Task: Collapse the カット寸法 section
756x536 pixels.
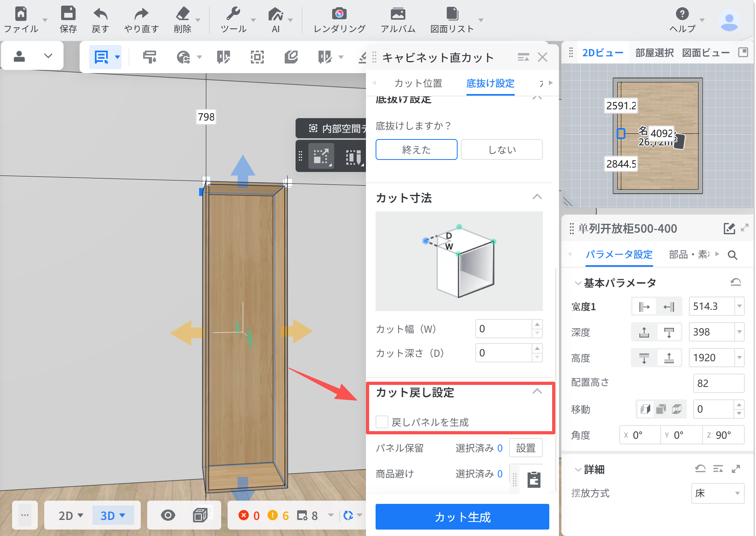Action: (537, 197)
